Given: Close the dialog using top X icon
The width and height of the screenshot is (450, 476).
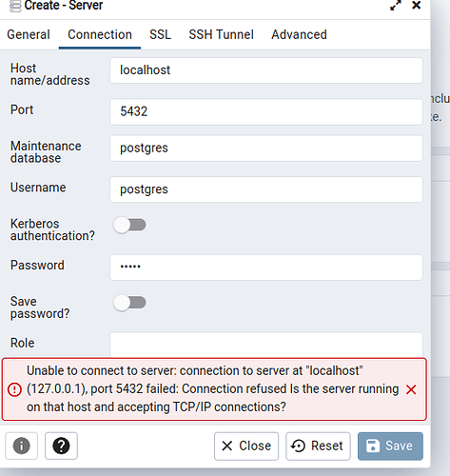Looking at the screenshot, I should 417,5.
